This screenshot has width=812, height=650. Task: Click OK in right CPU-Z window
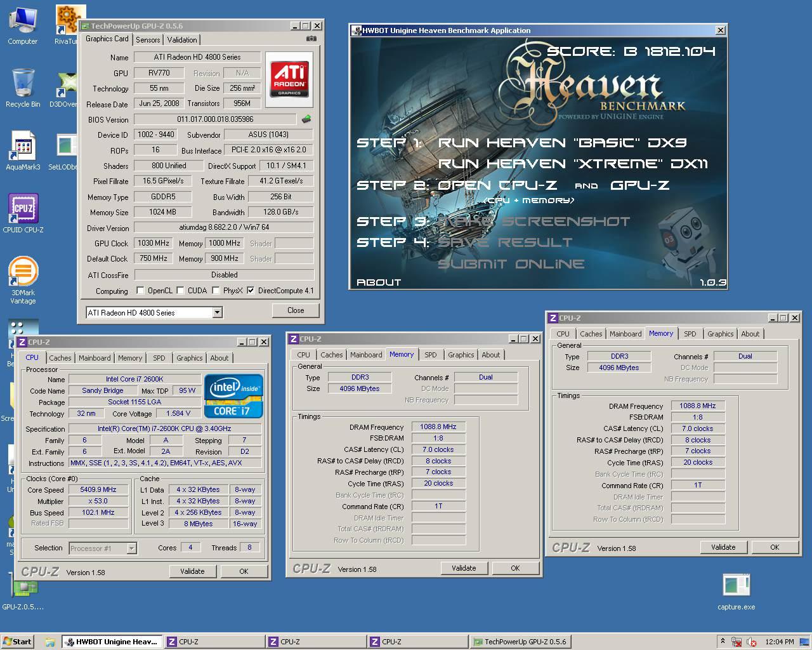click(775, 547)
